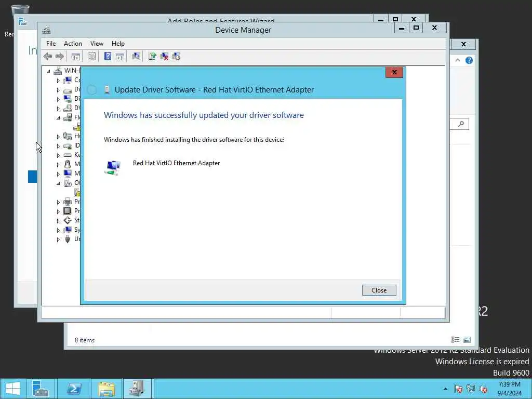
Task: Click the blue Help question-mark toolbar icon
Action: coord(108,56)
